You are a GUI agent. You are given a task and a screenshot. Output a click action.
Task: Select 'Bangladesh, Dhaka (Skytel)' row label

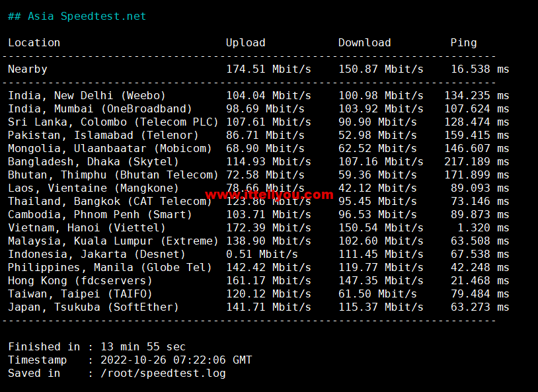tap(93, 162)
